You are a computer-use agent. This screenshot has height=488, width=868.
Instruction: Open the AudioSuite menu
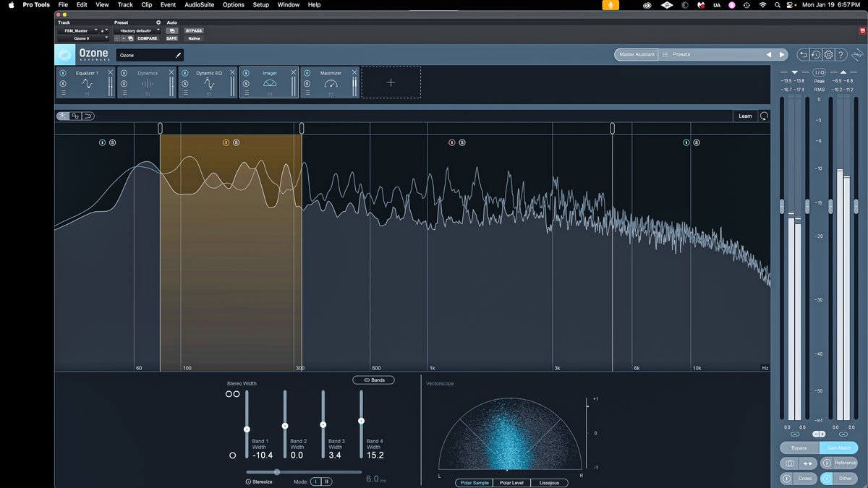[199, 4]
